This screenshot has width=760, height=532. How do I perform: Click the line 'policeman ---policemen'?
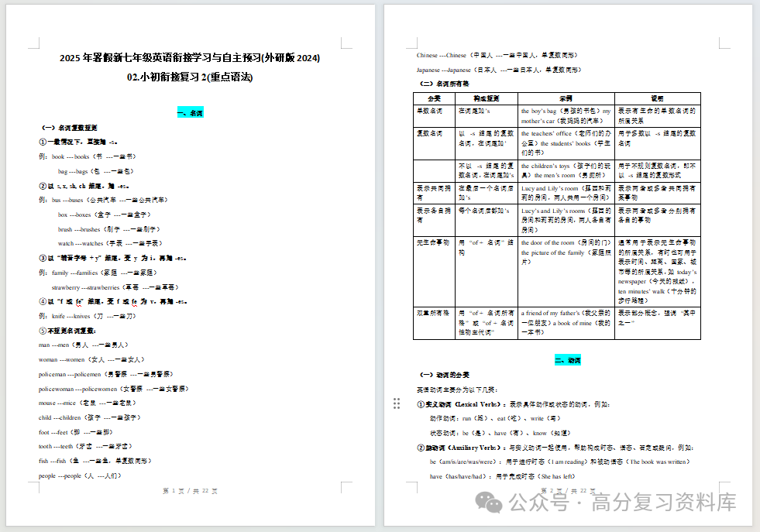(105, 374)
